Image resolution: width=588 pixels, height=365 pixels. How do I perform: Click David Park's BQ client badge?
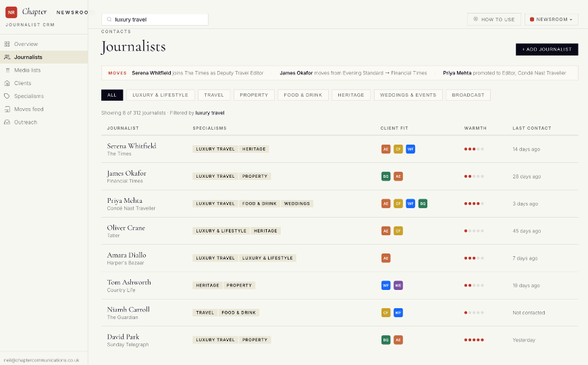[x=386, y=340]
